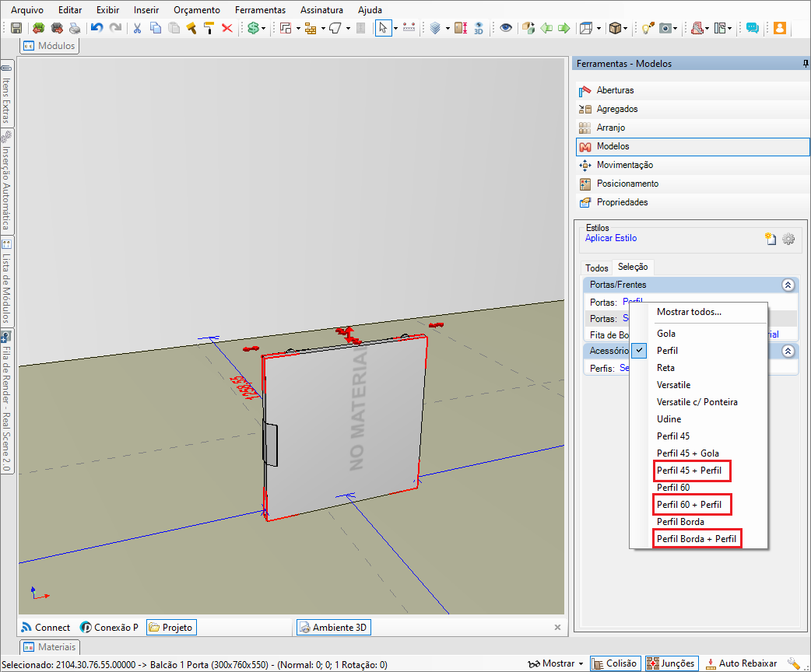The width and height of the screenshot is (811, 672).
Task: Choose Perfil 60 + Perfil from list
Action: coord(689,505)
